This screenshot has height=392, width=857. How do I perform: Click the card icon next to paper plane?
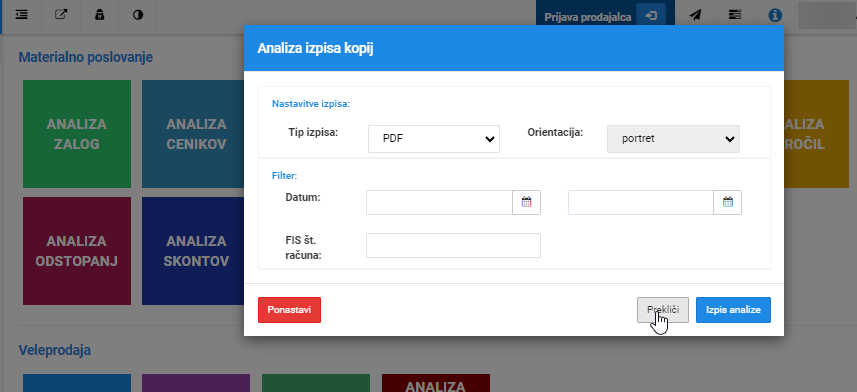click(x=735, y=15)
